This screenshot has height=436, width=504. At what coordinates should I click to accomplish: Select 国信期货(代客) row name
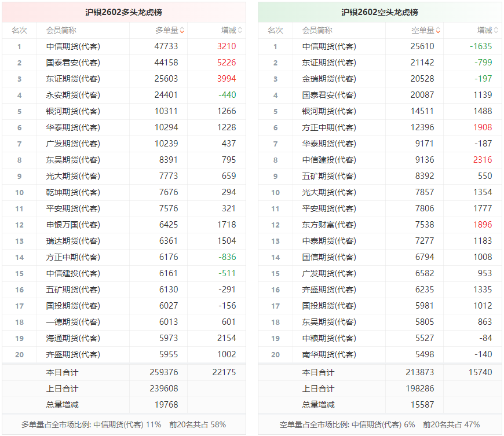(329, 257)
